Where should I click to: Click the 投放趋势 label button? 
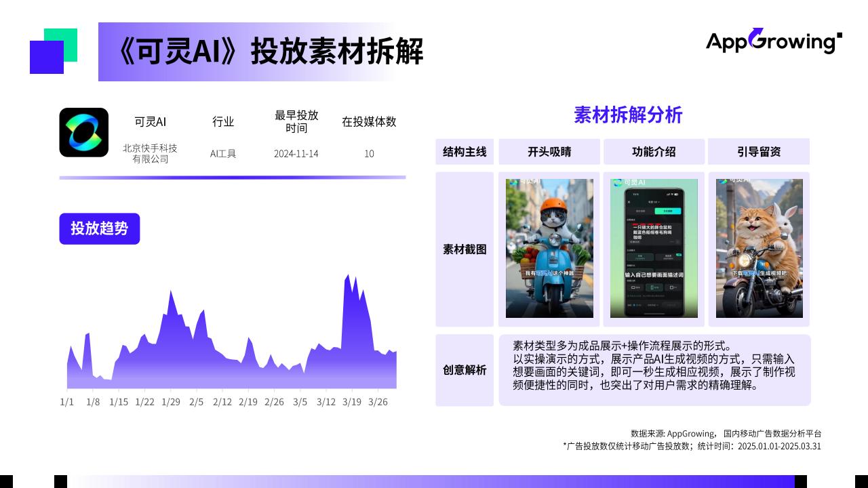pyautogui.click(x=99, y=228)
